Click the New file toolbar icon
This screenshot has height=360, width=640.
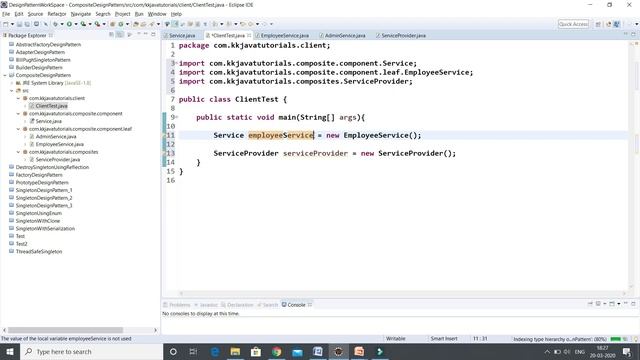[x=5, y=24]
